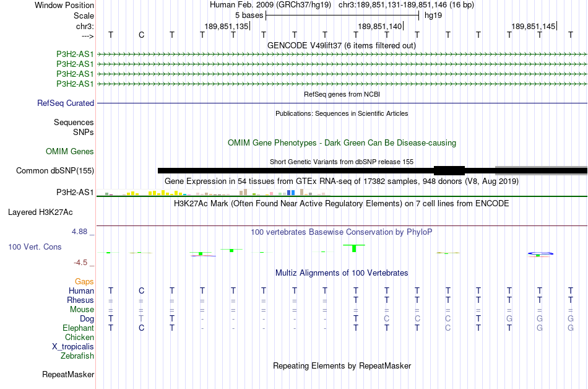Click the 5 bases scale bar label
This screenshot has height=389, width=588.
tap(249, 15)
